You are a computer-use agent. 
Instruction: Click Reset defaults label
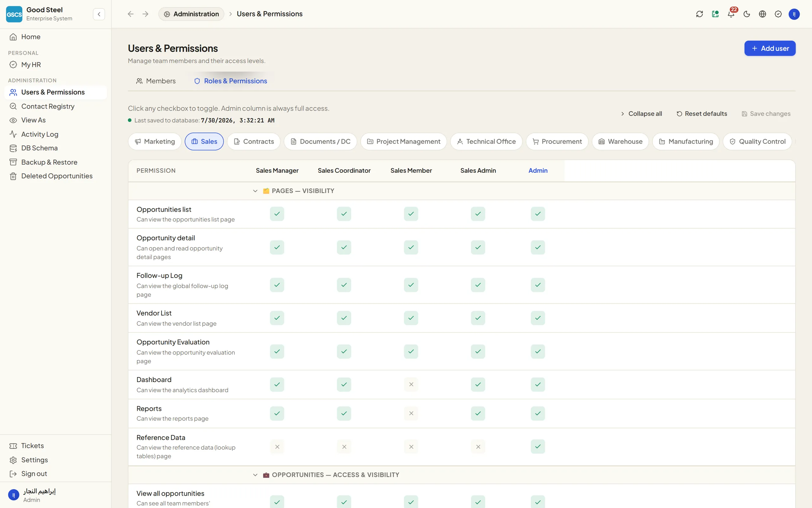tap(706, 114)
